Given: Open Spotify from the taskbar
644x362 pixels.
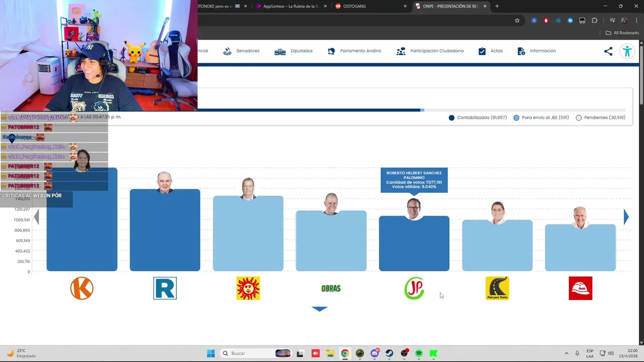Looking at the screenshot, I should click(419, 353).
